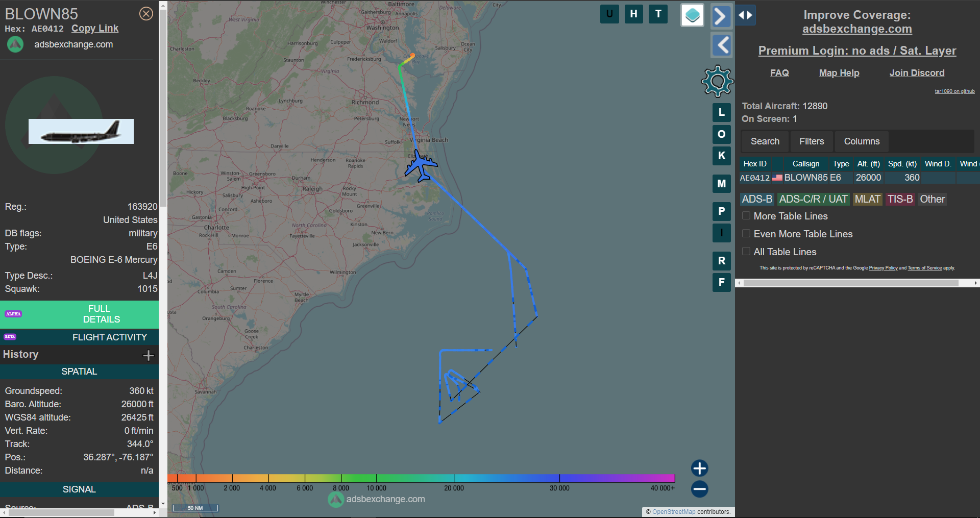Image resolution: width=980 pixels, height=518 pixels.
Task: Zoom out the map with minus button
Action: pos(699,489)
